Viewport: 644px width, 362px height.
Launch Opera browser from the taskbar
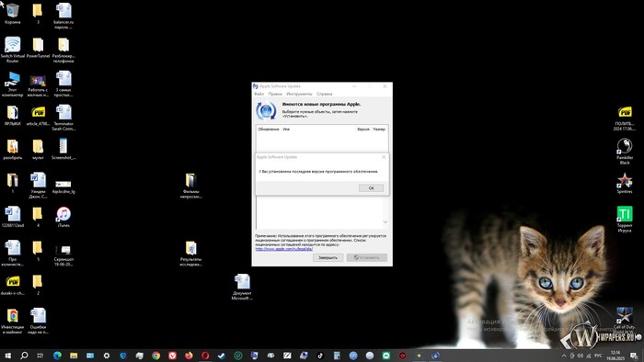coord(205,356)
